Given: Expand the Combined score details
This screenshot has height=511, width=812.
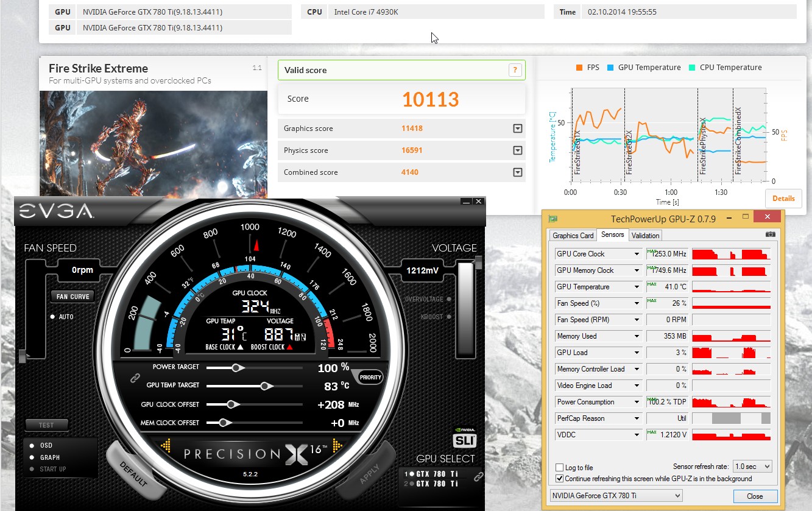Looking at the screenshot, I should pos(518,172).
